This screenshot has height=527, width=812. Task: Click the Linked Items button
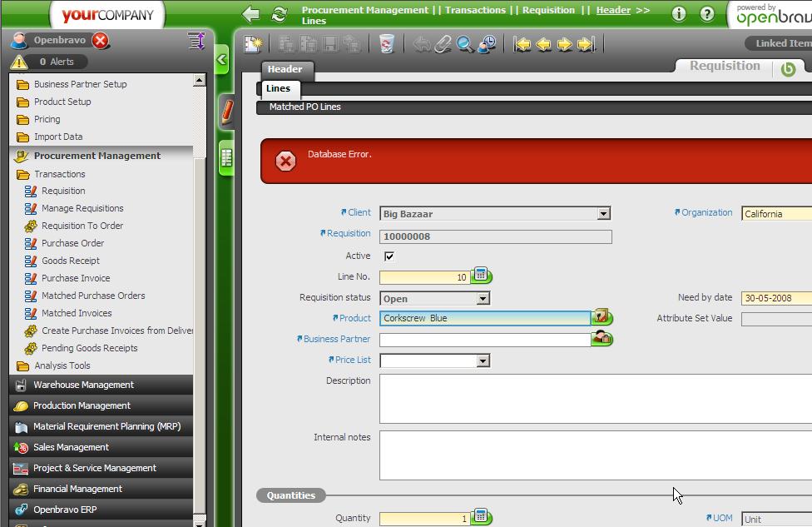pos(779,43)
